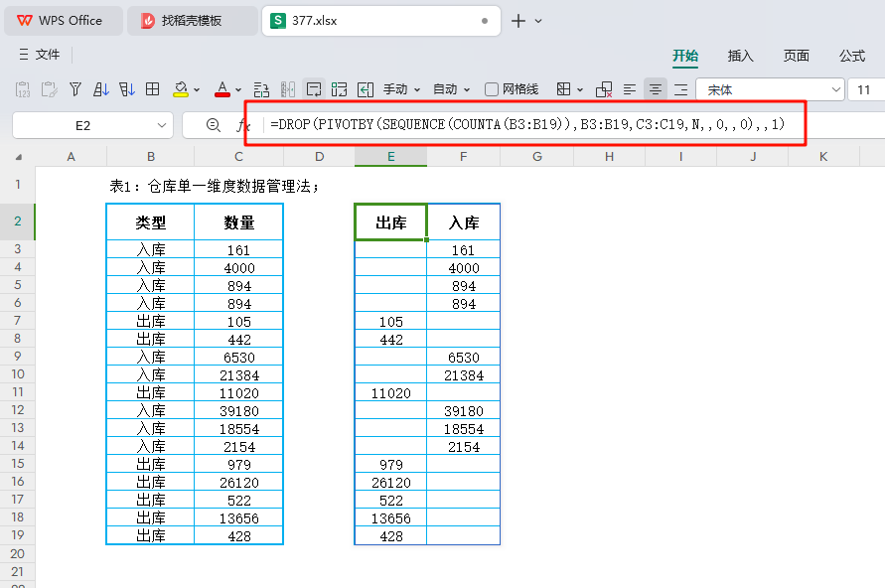The width and height of the screenshot is (885, 588).
Task: Align text left
Action: [x=630, y=89]
